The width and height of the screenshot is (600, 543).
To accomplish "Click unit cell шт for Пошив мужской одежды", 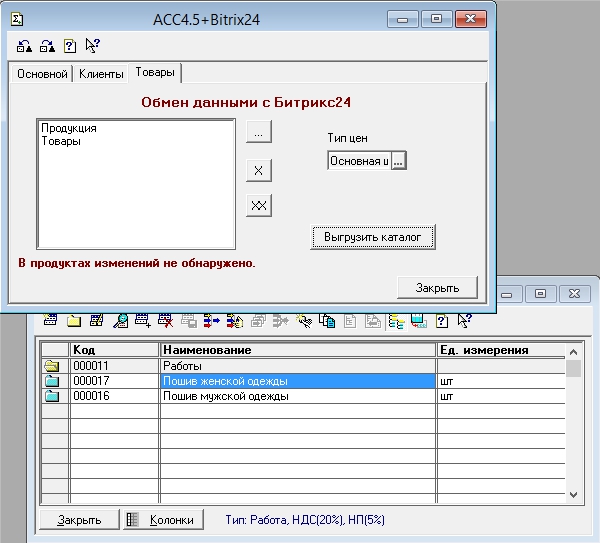I will (x=501, y=396).
